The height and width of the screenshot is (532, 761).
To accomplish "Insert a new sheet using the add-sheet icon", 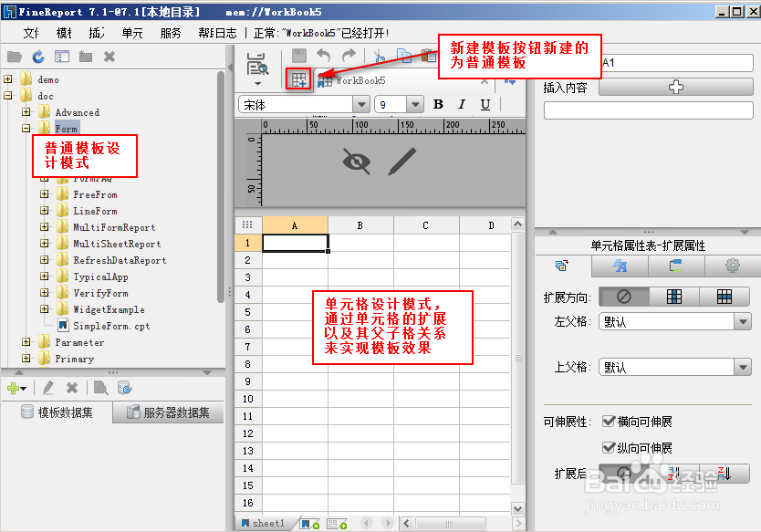I will click(310, 523).
